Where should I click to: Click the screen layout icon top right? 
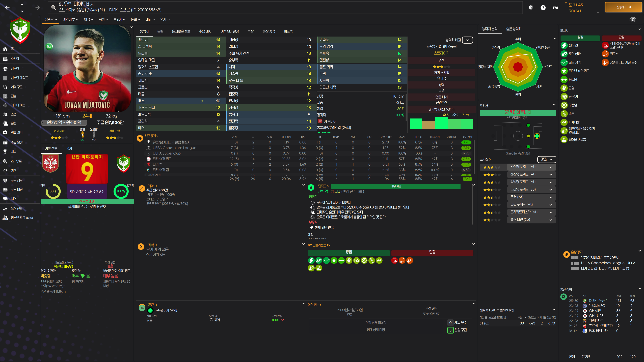point(633,19)
